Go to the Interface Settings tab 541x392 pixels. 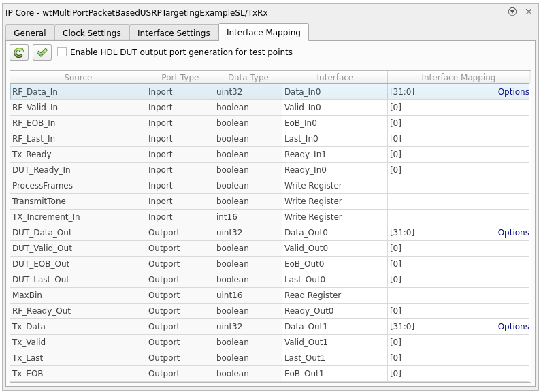pyautogui.click(x=174, y=33)
